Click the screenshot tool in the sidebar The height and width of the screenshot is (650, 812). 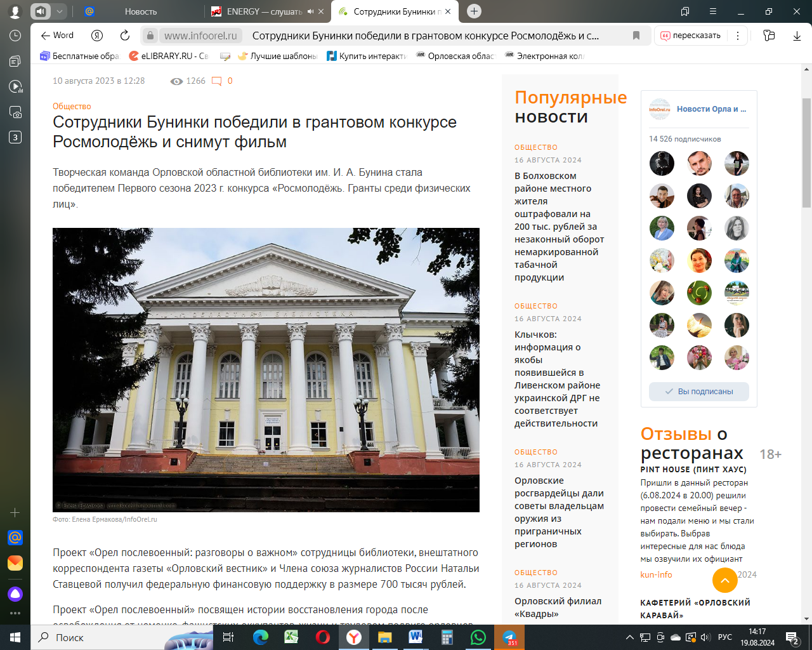[15, 112]
